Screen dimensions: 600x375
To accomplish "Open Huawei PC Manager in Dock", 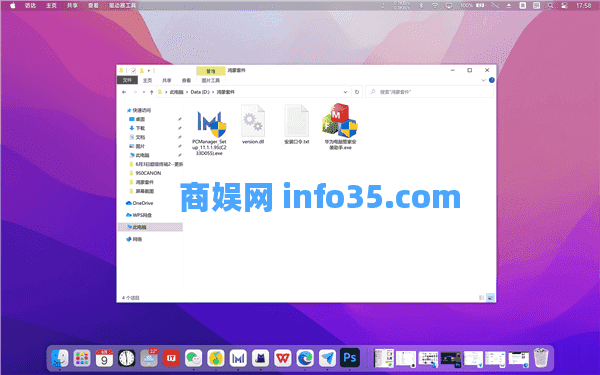I will pos(238,359).
